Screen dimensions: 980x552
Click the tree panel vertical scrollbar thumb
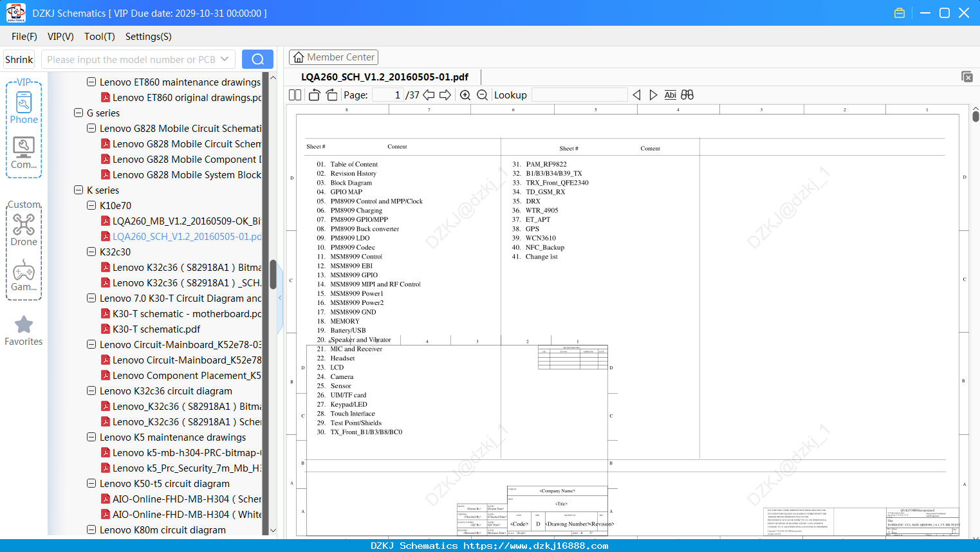tap(273, 274)
